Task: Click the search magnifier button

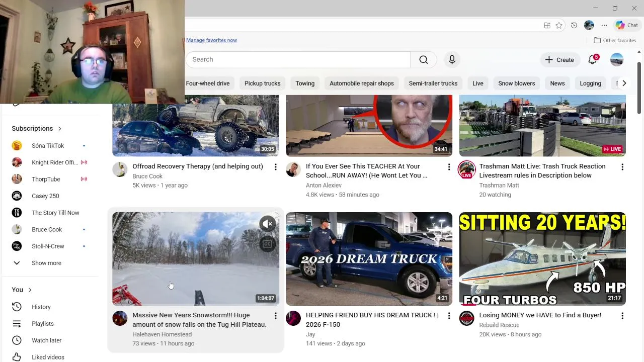Action: pyautogui.click(x=424, y=59)
